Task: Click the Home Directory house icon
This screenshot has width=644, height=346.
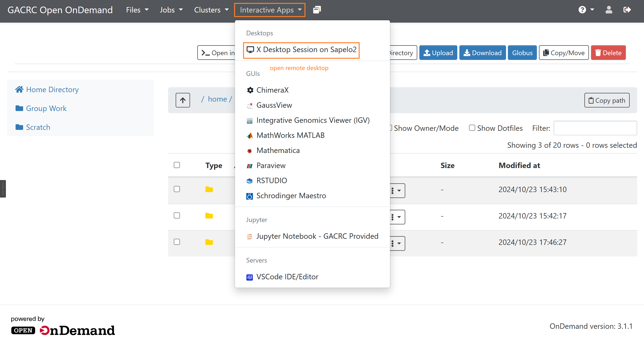Action: (19, 89)
